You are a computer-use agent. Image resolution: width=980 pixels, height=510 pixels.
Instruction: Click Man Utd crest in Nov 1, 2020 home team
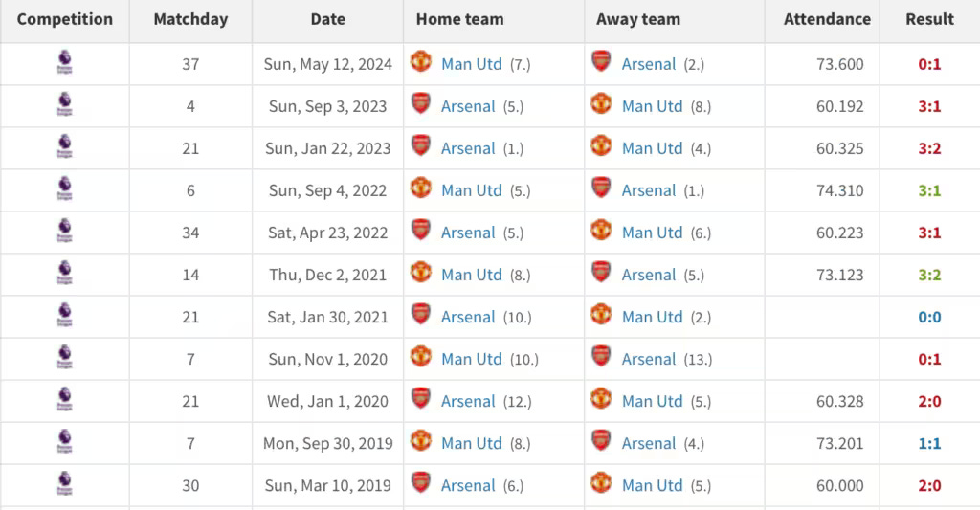click(421, 357)
